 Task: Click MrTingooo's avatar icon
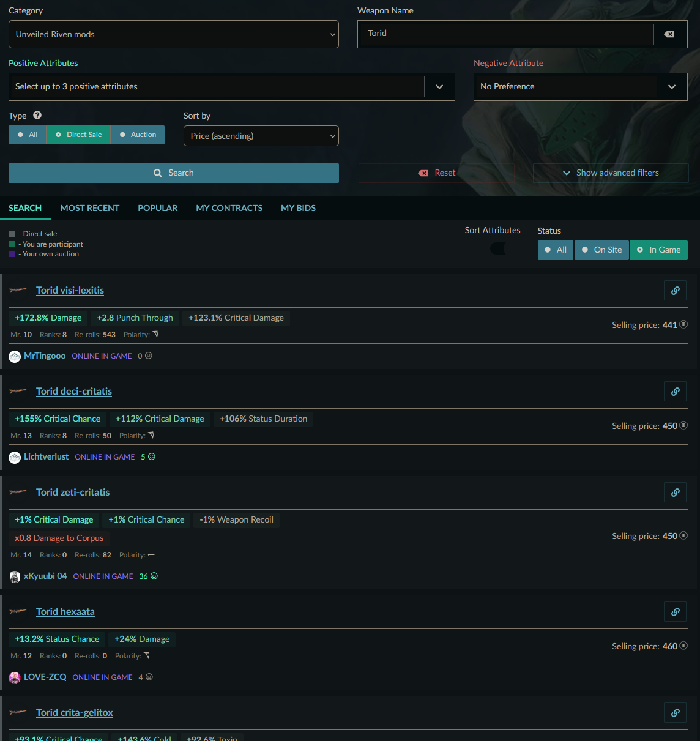tap(15, 356)
